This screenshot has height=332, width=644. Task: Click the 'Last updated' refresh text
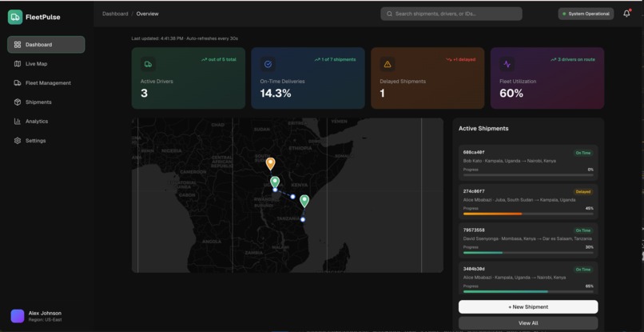click(185, 38)
